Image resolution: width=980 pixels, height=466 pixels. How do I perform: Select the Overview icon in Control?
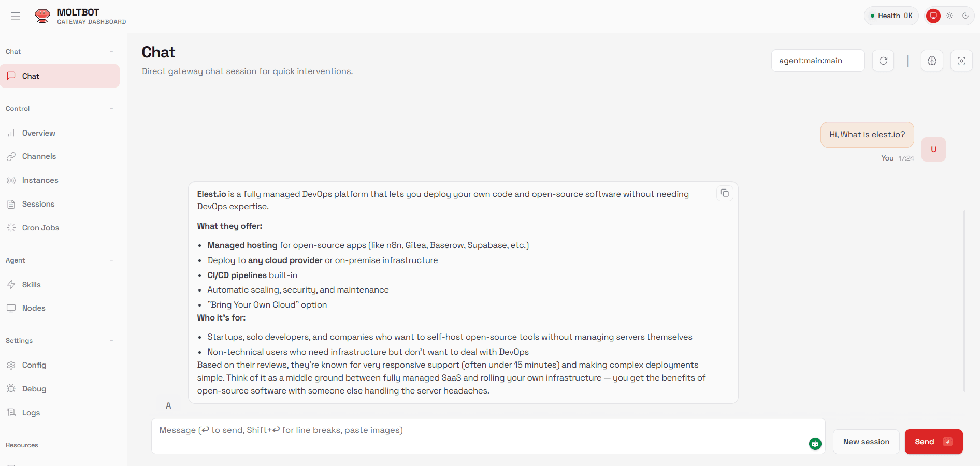[x=11, y=133]
